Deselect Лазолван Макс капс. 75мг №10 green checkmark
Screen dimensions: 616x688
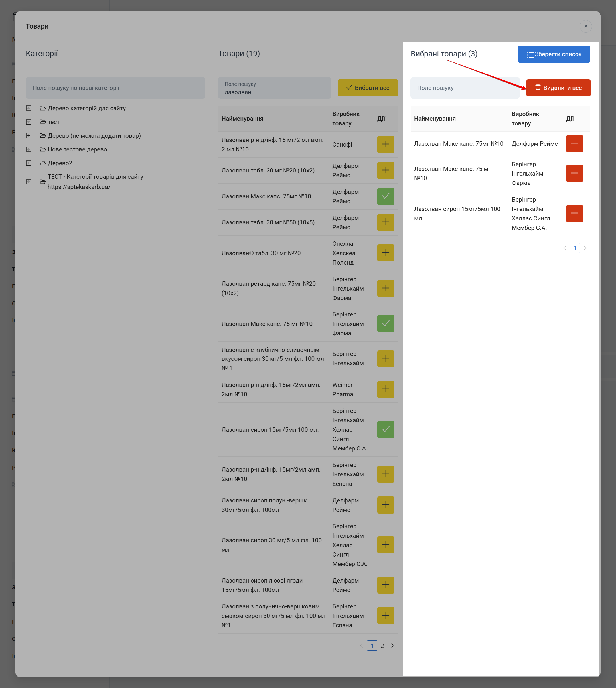click(386, 196)
